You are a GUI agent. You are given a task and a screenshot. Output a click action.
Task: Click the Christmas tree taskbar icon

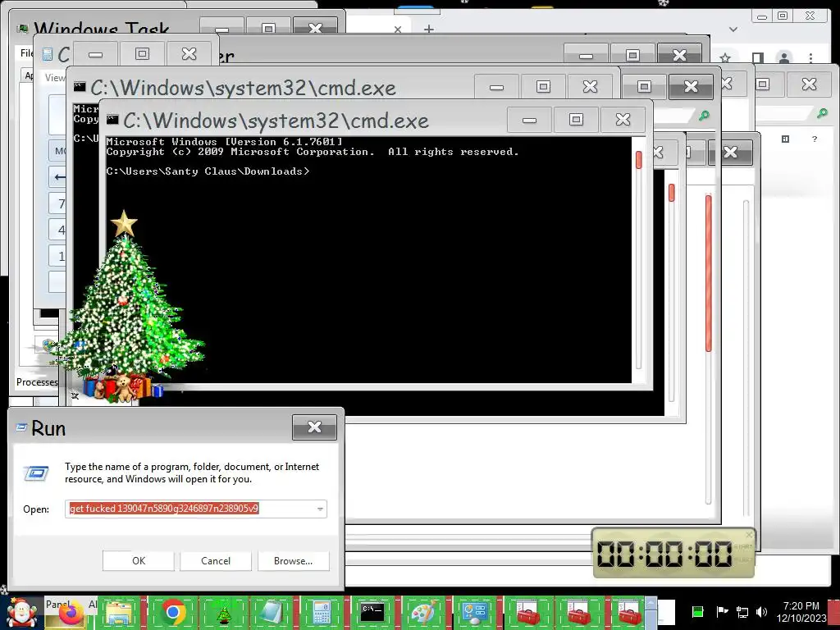tap(223, 614)
